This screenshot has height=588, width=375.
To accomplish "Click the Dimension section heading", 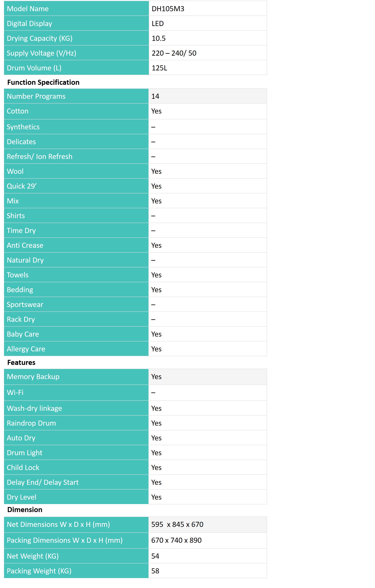I will [x=25, y=510].
